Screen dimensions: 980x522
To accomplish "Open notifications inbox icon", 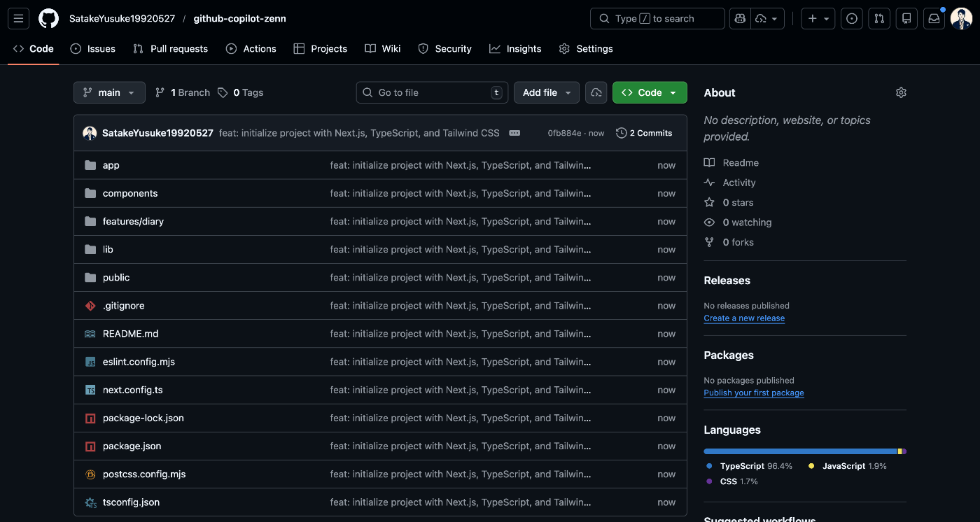I will pos(934,19).
